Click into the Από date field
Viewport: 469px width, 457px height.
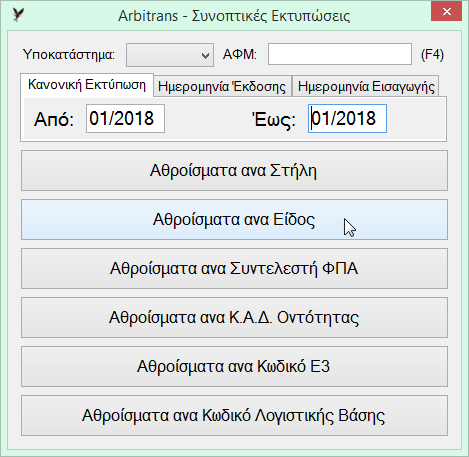click(125, 118)
